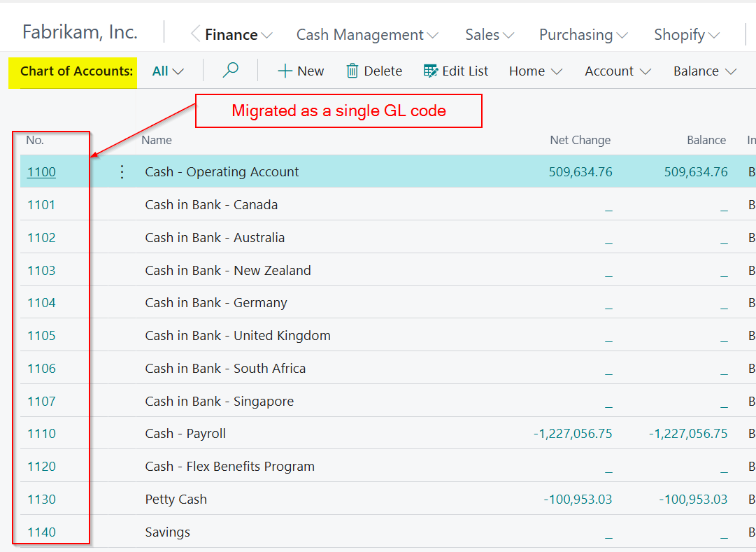Click the Delete trash can icon
Screen dimensions: 756x552
point(352,71)
